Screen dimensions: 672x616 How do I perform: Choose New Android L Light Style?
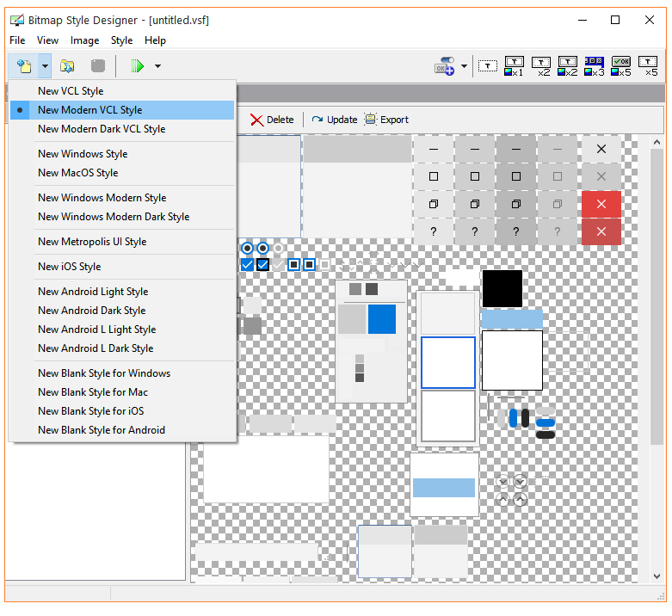(x=122, y=330)
